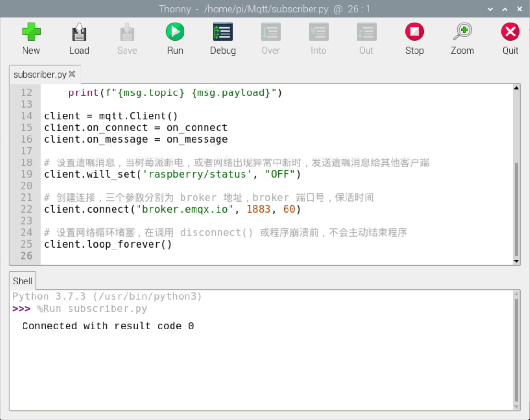Open a file using the Load icon
The width and height of the screenshot is (530, 420).
(x=79, y=38)
